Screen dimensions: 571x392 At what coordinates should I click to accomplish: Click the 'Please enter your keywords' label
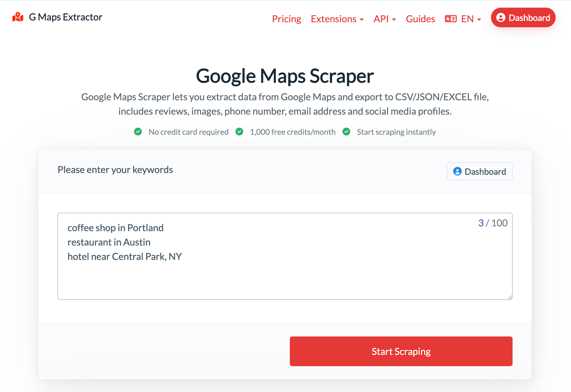[x=115, y=170]
